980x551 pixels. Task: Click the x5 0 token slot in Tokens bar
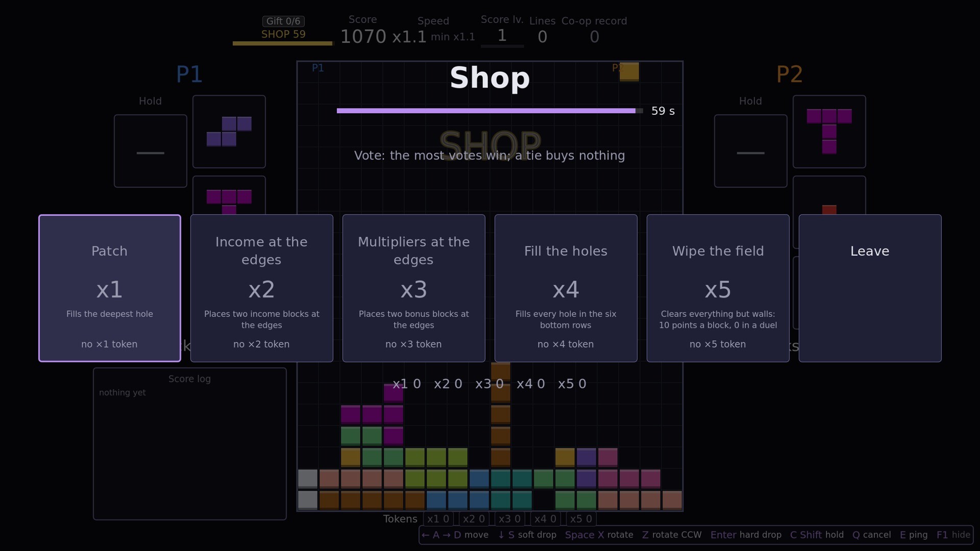point(581,519)
